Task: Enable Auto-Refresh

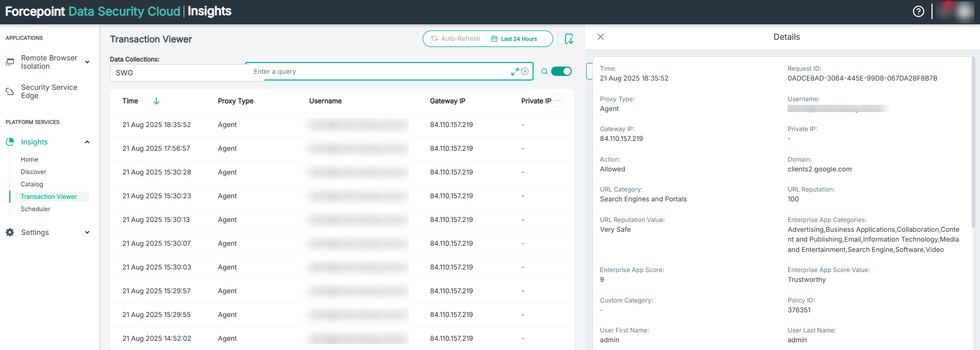Action: pos(455,39)
